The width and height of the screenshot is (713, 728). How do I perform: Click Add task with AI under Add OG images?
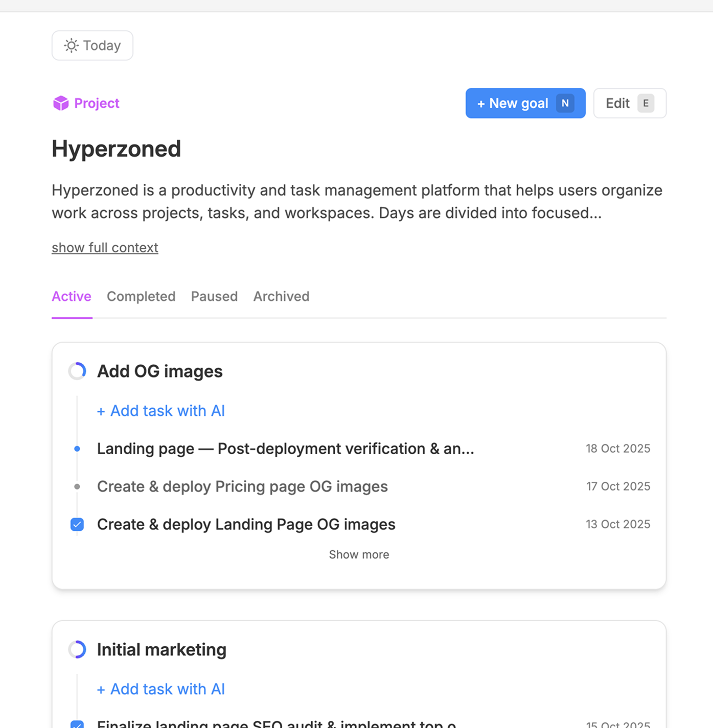click(160, 410)
